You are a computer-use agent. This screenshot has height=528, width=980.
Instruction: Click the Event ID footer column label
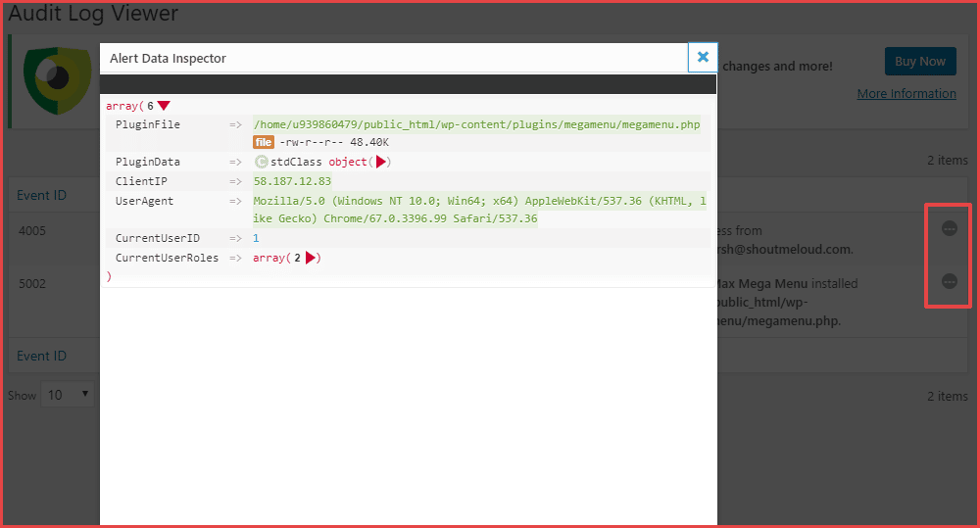[41, 356]
